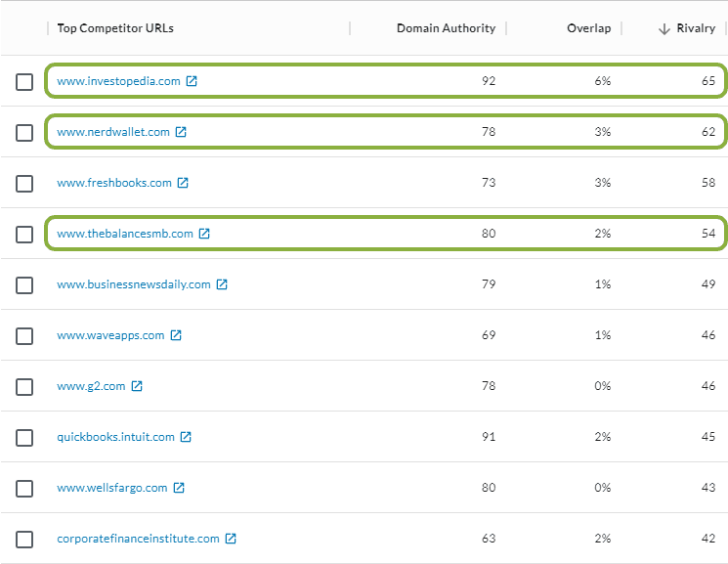
Task: Sort table by Domain Authority header
Action: click(x=446, y=28)
